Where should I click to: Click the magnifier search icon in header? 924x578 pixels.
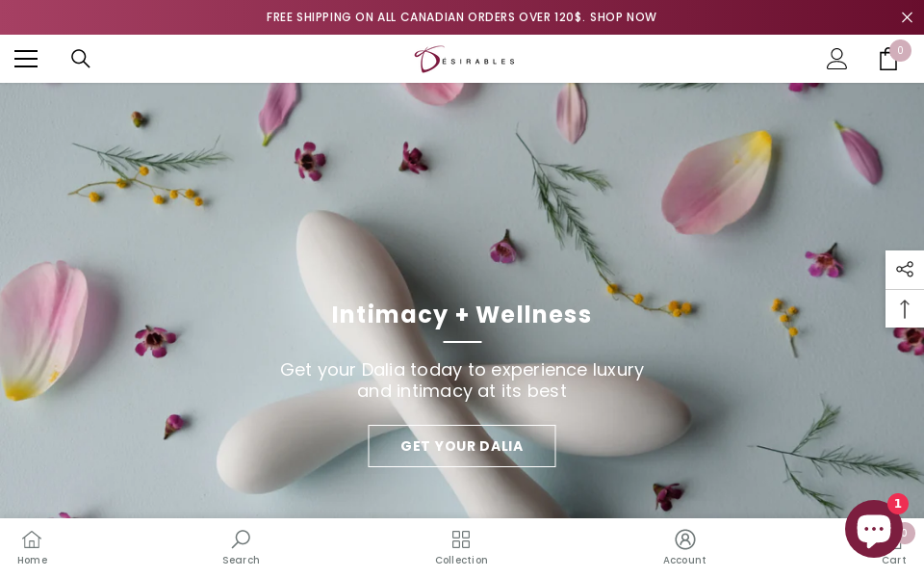coord(80,59)
